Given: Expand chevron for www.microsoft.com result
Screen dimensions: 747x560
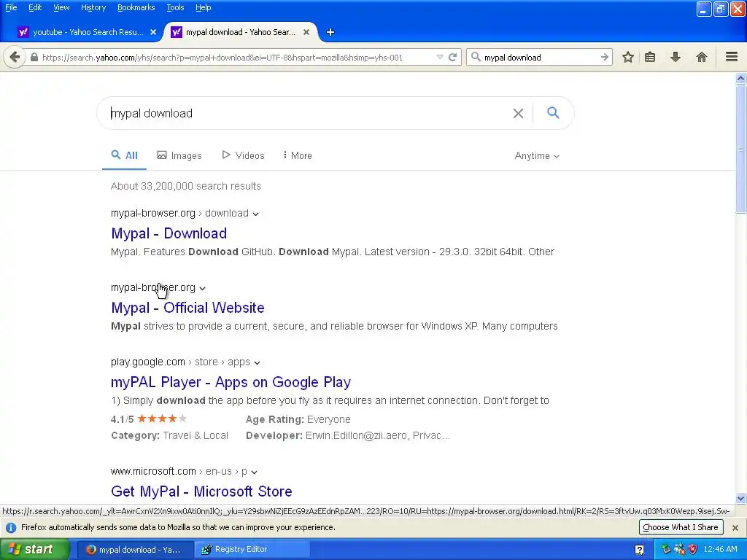Looking at the screenshot, I should 255,472.
